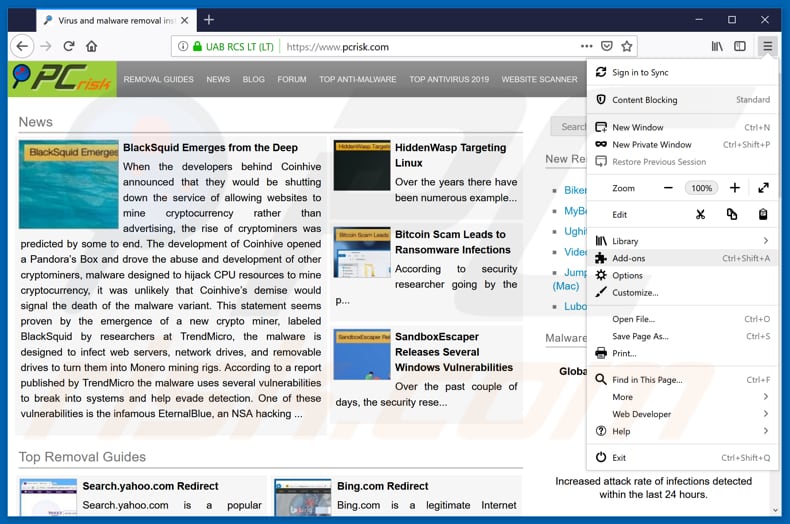The image size is (790, 524).
Task: Reload the current page
Action: pos(69,47)
